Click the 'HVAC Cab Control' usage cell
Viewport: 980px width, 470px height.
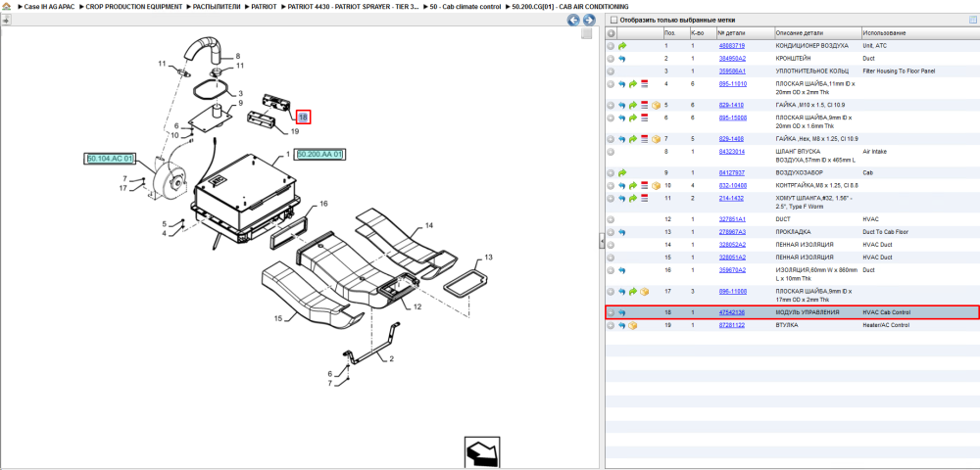coord(886,312)
